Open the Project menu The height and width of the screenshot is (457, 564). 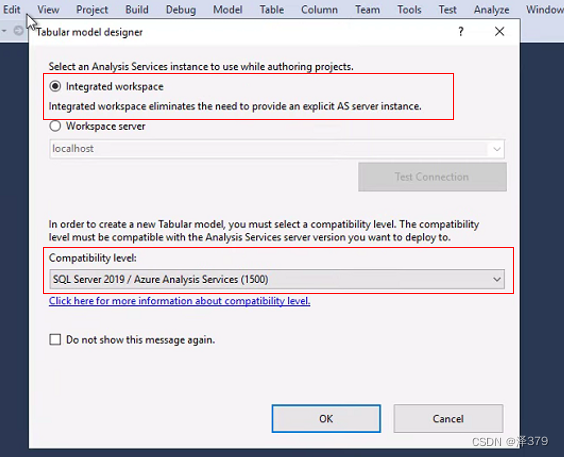(92, 9)
